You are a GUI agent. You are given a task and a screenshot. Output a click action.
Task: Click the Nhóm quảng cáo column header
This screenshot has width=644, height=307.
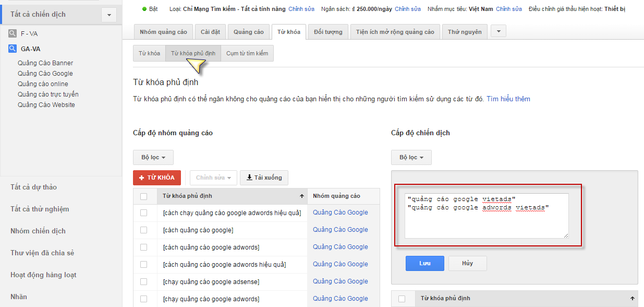336,196
